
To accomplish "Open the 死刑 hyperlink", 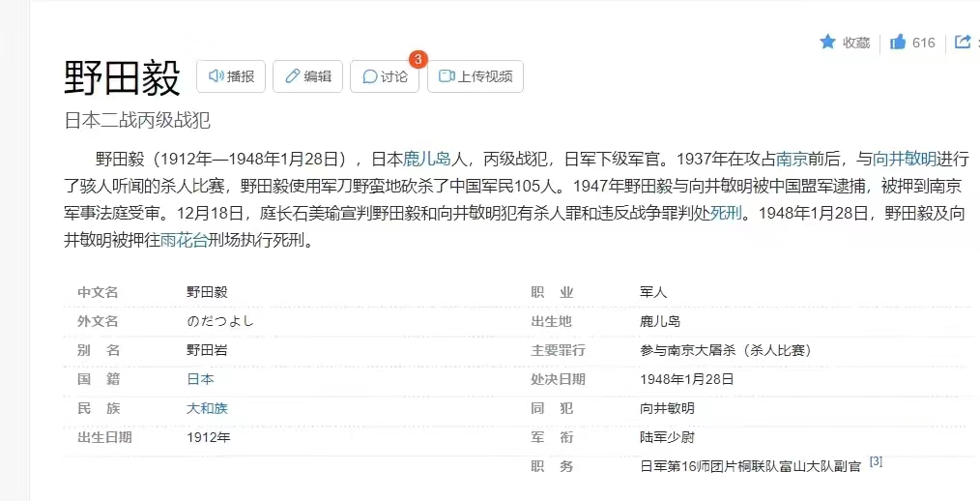I will pos(726,213).
